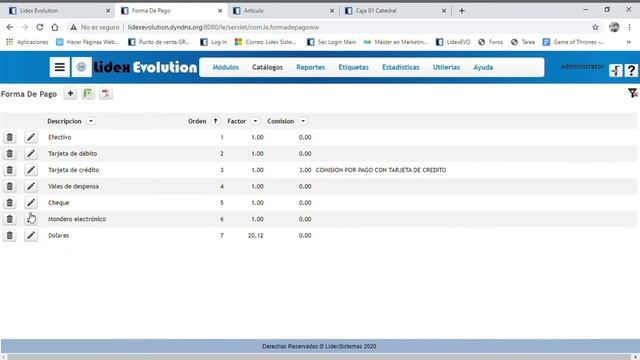640x360 pixels.
Task: Open the Catálogos menu
Action: pyautogui.click(x=267, y=67)
